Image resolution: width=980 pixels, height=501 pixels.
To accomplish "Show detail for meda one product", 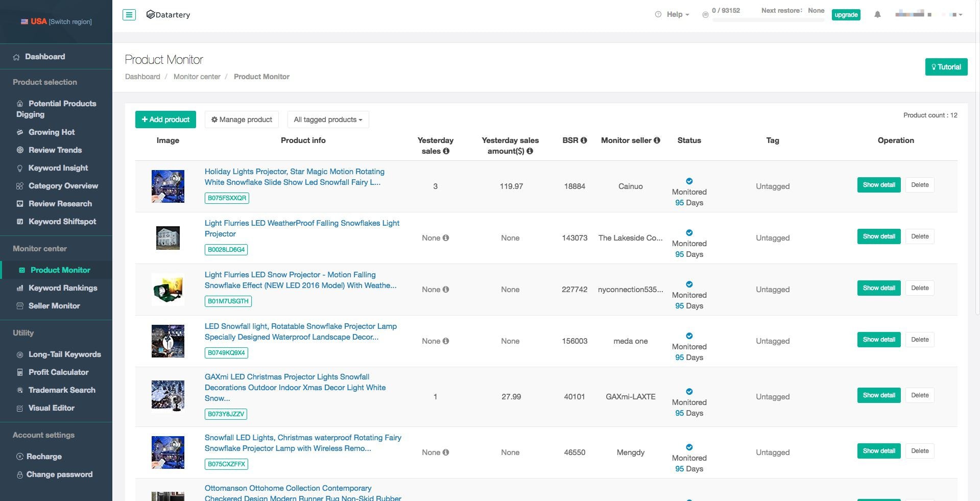I will point(879,340).
